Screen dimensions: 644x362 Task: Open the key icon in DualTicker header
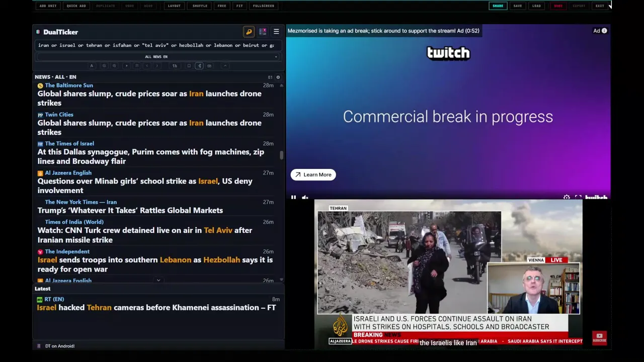(x=249, y=32)
